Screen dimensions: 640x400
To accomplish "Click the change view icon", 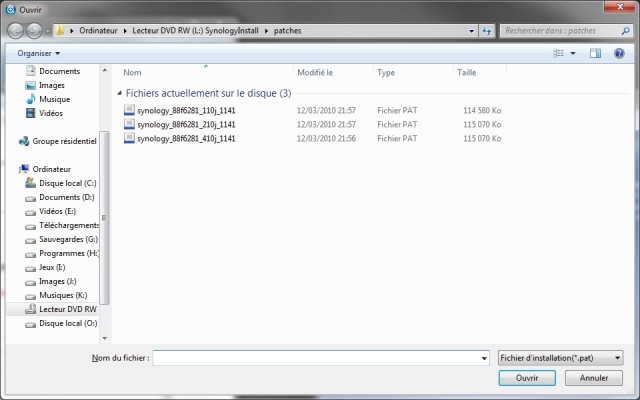I will 558,53.
